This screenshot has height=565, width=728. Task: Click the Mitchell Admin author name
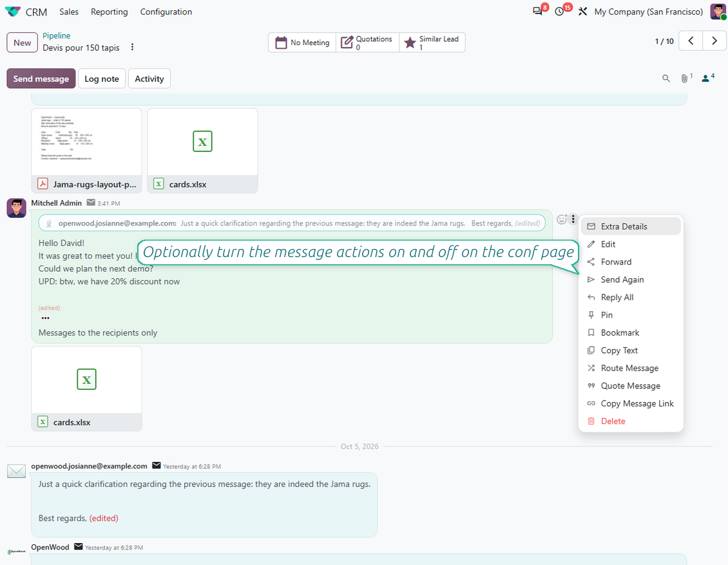pyautogui.click(x=56, y=203)
